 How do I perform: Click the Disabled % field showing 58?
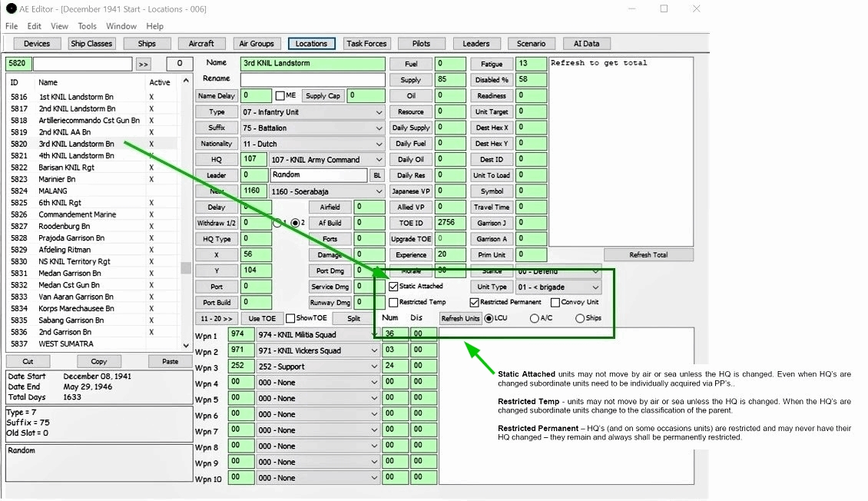531,80
